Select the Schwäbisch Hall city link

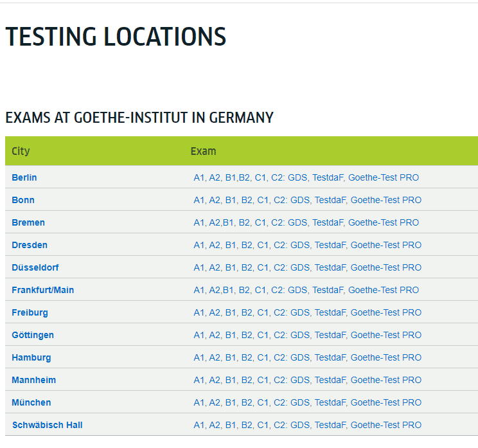[x=48, y=425]
